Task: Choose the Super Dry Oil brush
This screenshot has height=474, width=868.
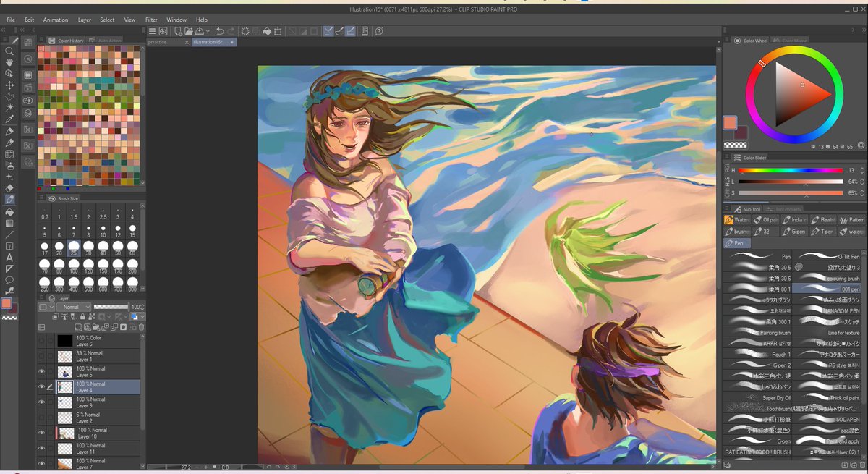Action: 757,397
